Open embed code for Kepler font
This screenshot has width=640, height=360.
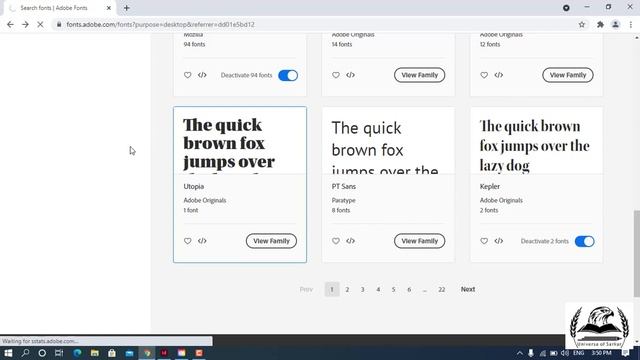coord(498,241)
